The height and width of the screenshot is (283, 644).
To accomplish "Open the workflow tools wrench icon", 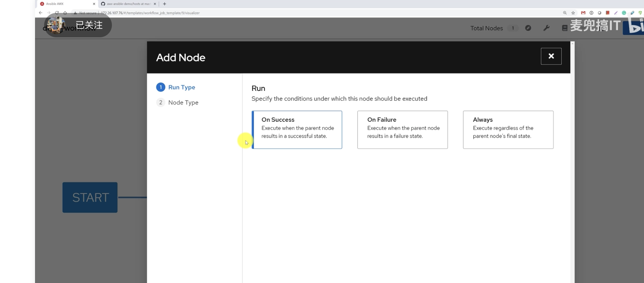I will coord(546,28).
